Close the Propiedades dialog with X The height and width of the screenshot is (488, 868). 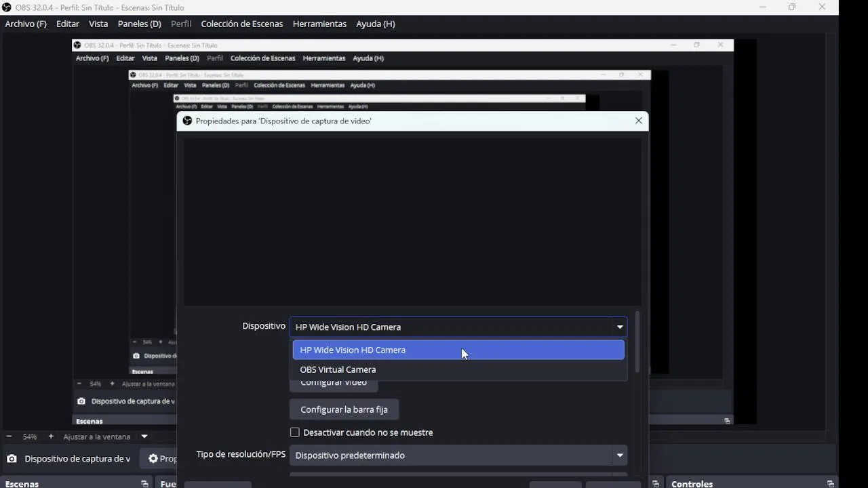(638, 121)
